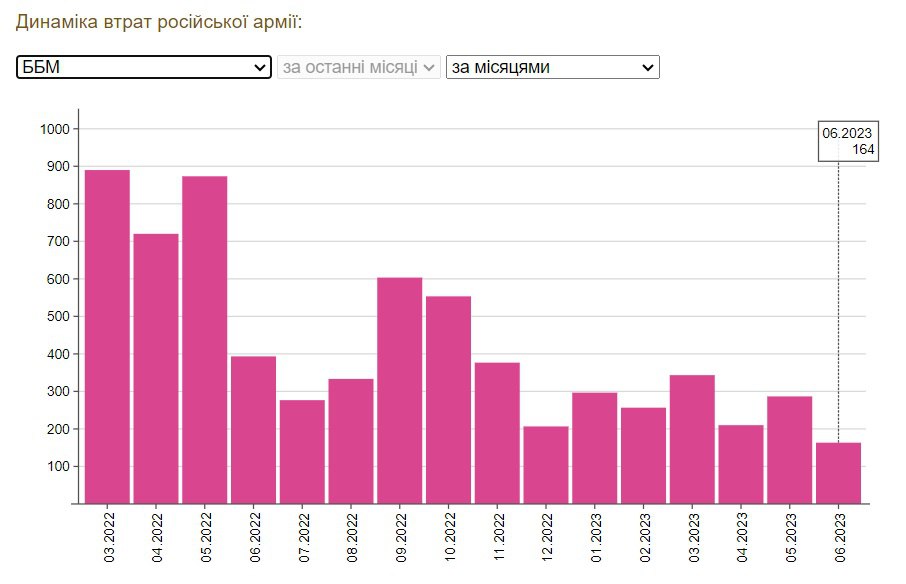Select the 02.2023 bar in the chart

(644, 456)
